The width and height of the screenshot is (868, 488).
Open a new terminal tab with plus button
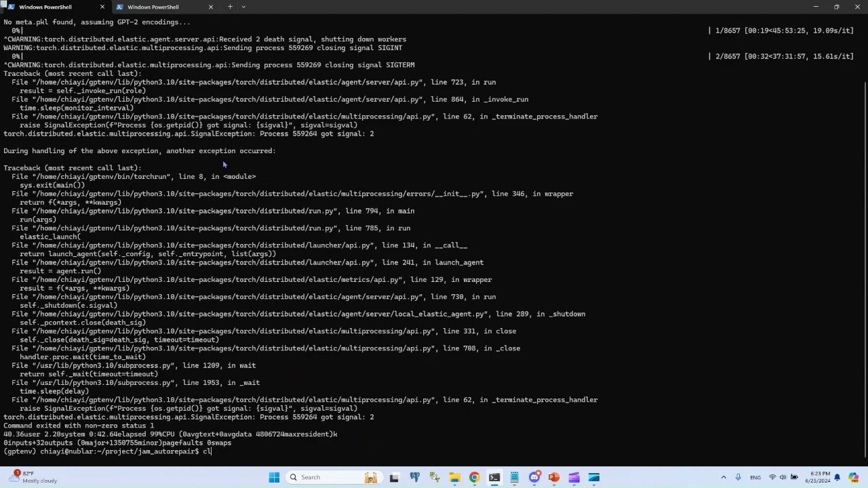tap(230, 7)
